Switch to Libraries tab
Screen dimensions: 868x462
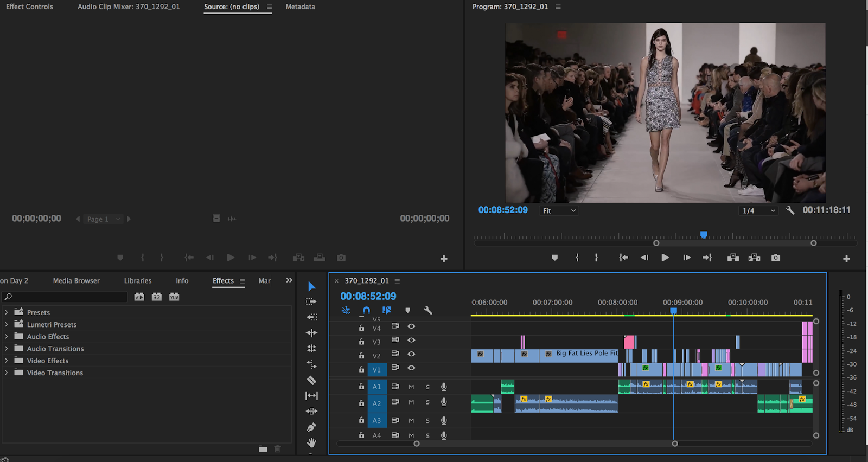138,280
